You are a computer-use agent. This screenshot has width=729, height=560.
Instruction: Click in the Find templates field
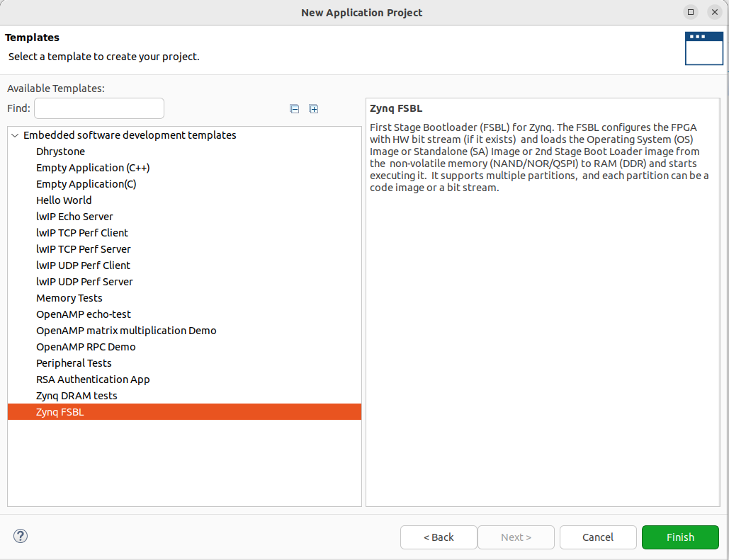point(99,108)
